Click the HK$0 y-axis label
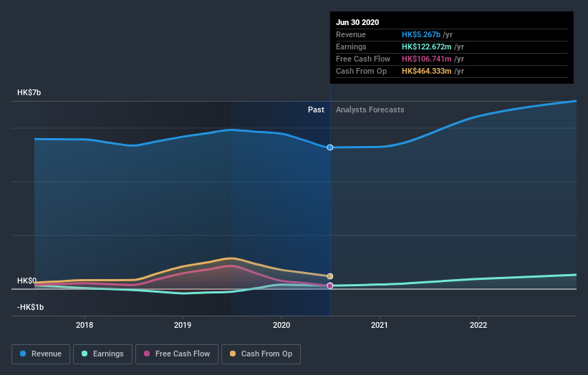The height and width of the screenshot is (375, 588). tap(26, 281)
